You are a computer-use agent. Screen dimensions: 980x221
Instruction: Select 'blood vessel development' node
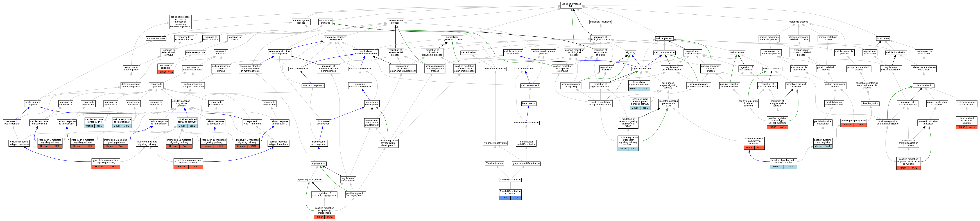coord(323,123)
